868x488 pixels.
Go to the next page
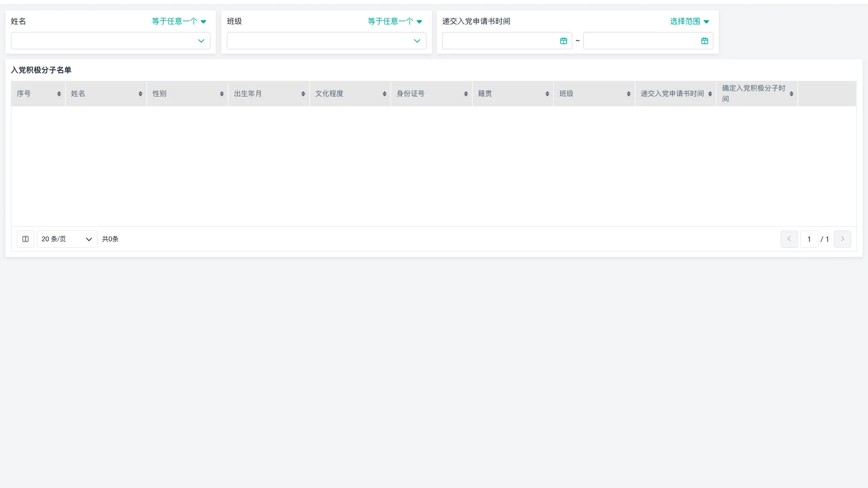(843, 239)
